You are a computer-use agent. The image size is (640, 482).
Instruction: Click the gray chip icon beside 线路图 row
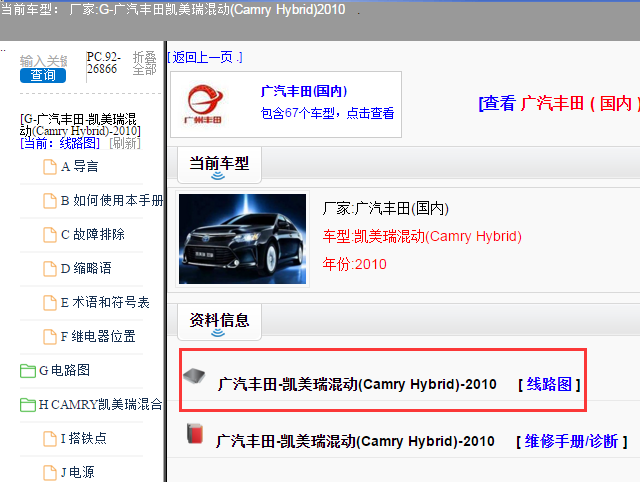tap(194, 376)
